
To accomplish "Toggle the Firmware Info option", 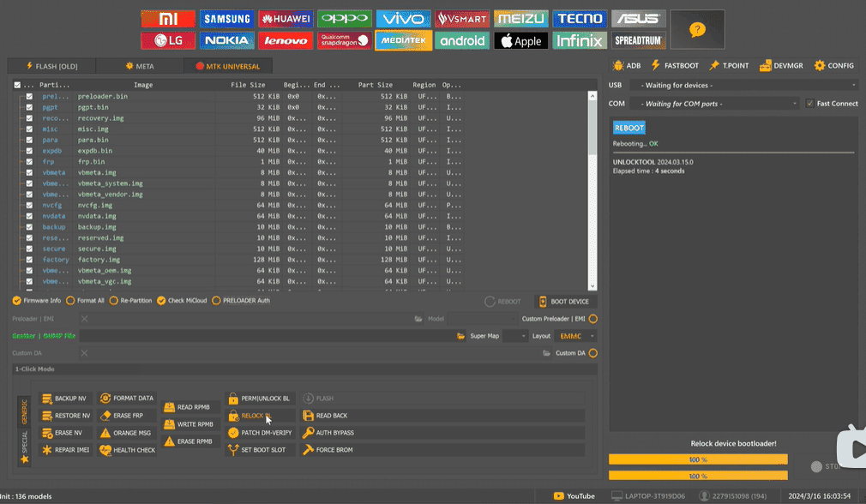I will pos(37,300).
